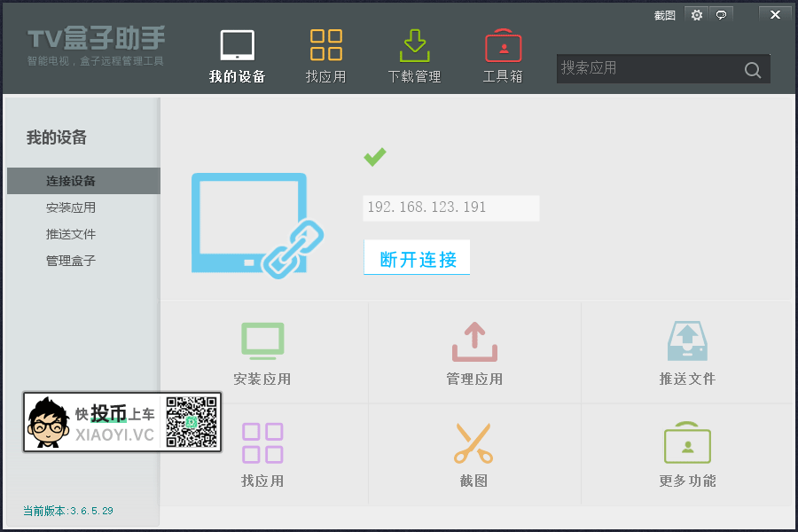
Task: Open the 下载管理 tab
Action: tap(414, 56)
